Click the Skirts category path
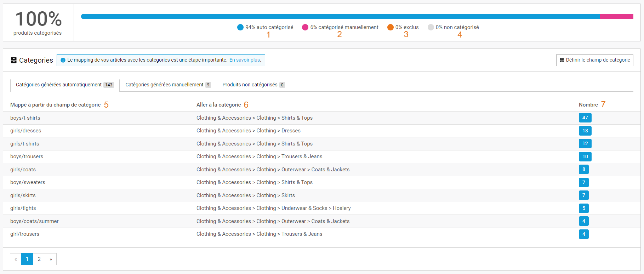Screen dimensions: 644x274 [246, 195]
